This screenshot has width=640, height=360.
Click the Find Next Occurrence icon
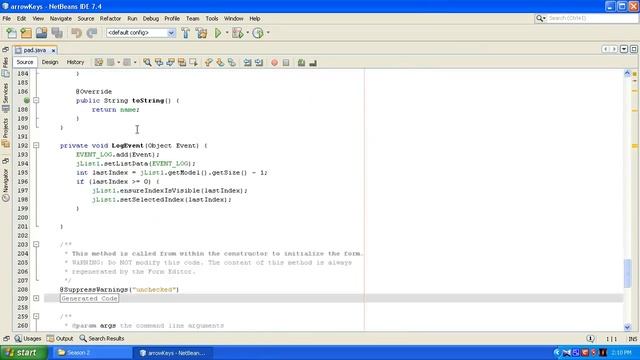tap(170, 62)
